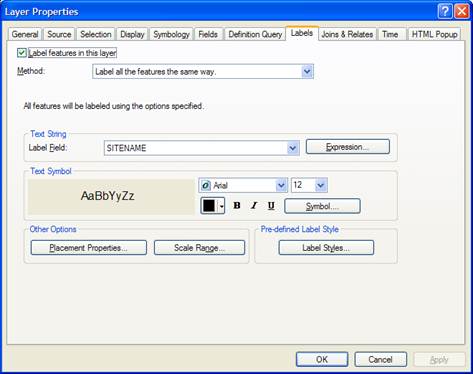This screenshot has width=473, height=374.
Task: Uncheck Label features in this layer
Action: pyautogui.click(x=22, y=53)
